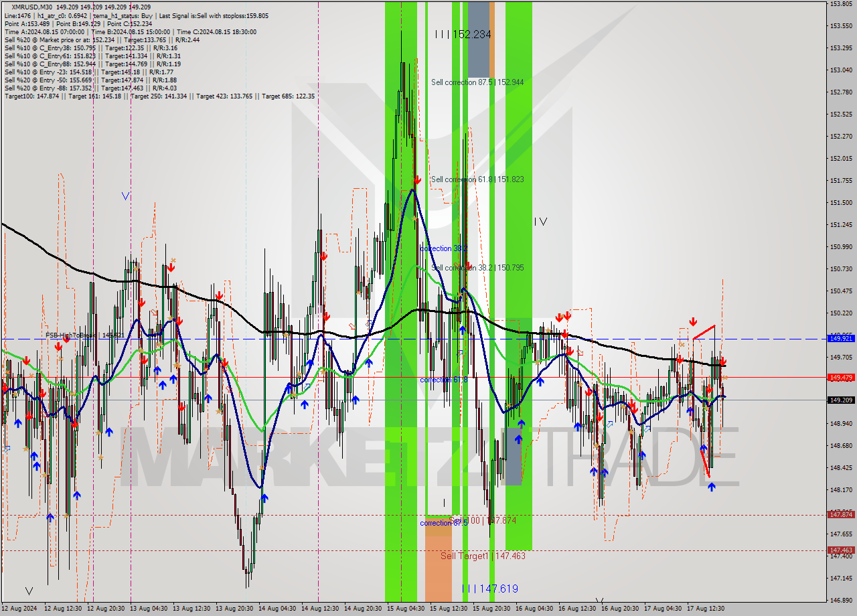Click the '14 Aug 12:30' time axis label
The image size is (857, 616).
319,609
